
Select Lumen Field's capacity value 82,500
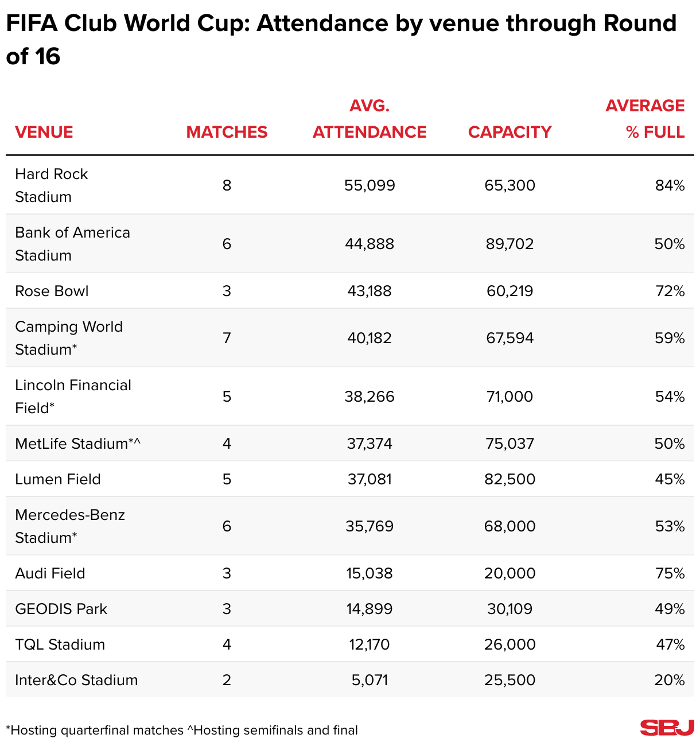click(510, 479)
